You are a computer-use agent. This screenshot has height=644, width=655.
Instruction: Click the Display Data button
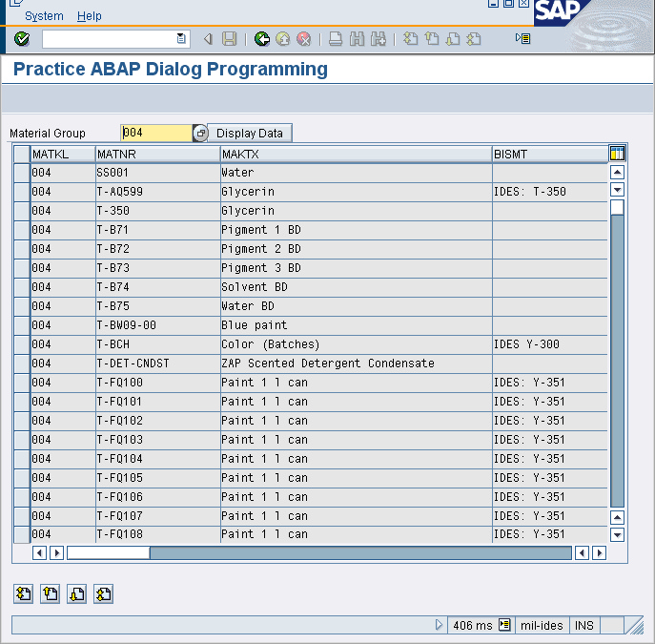pos(250,134)
